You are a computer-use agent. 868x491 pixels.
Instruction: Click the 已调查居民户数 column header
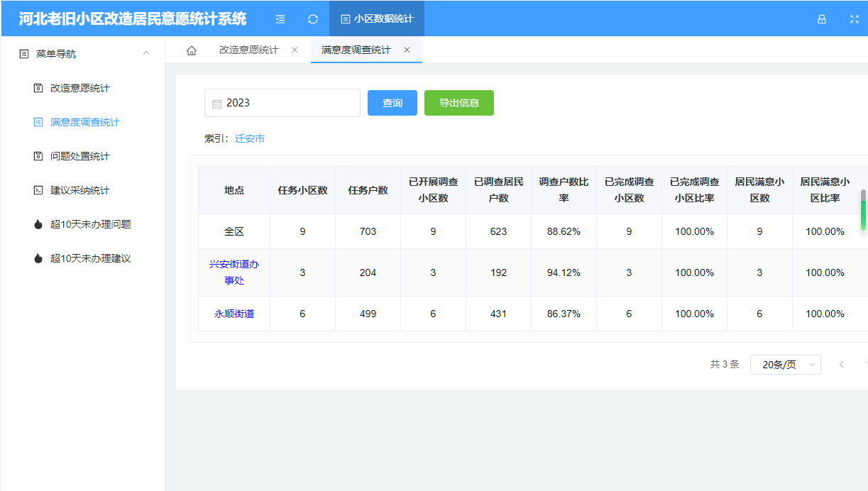pyautogui.click(x=498, y=190)
